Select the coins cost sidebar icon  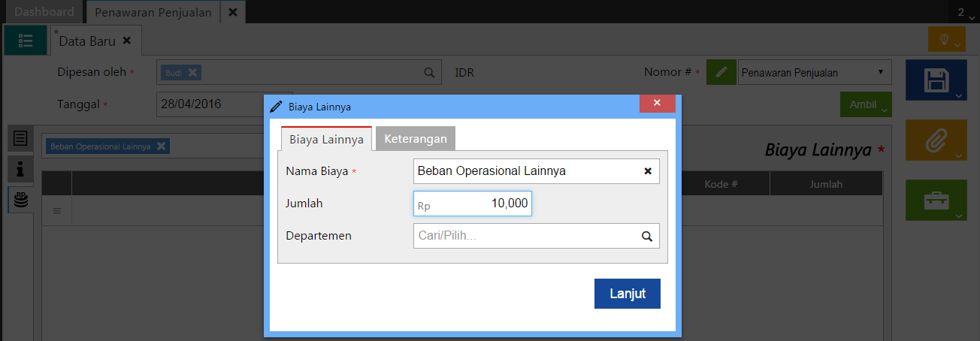pyautogui.click(x=20, y=200)
